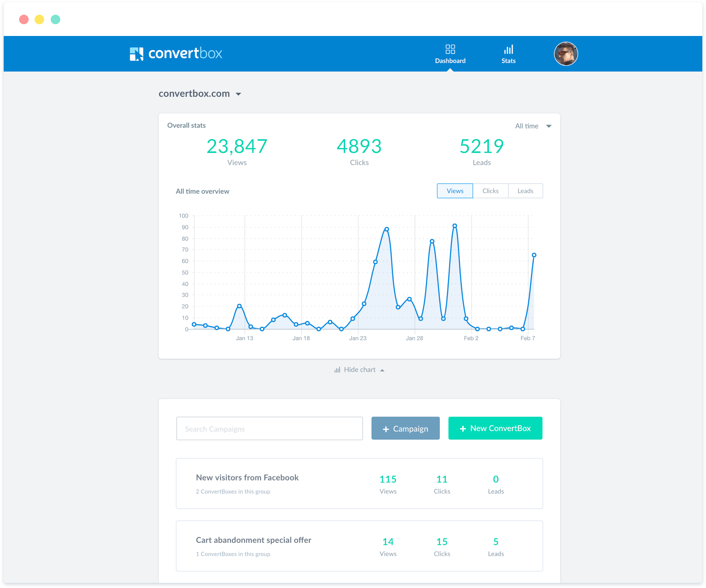This screenshot has height=588, width=706.
Task: Switch chart to Views tab
Action: click(455, 191)
